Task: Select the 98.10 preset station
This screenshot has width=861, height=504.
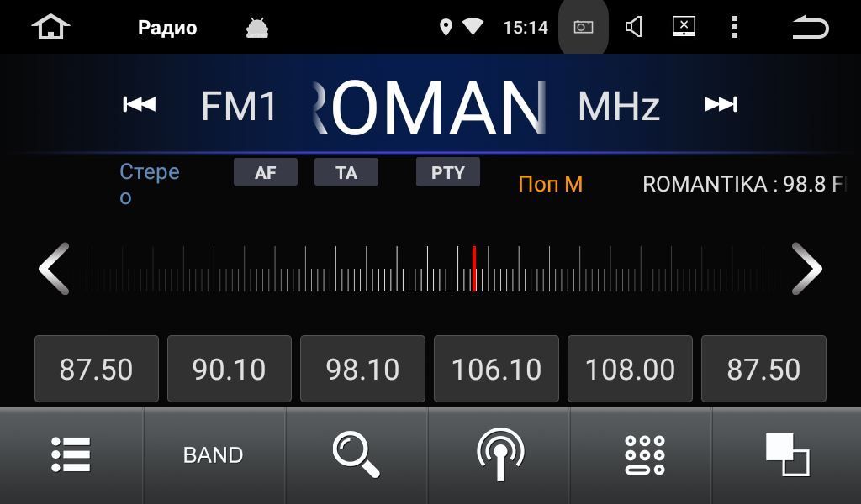Action: coord(362,369)
